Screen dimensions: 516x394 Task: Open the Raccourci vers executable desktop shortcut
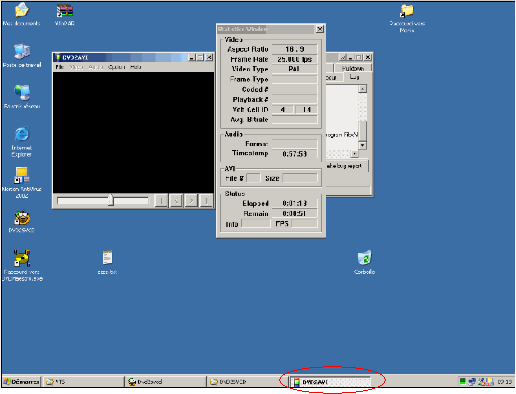22,258
